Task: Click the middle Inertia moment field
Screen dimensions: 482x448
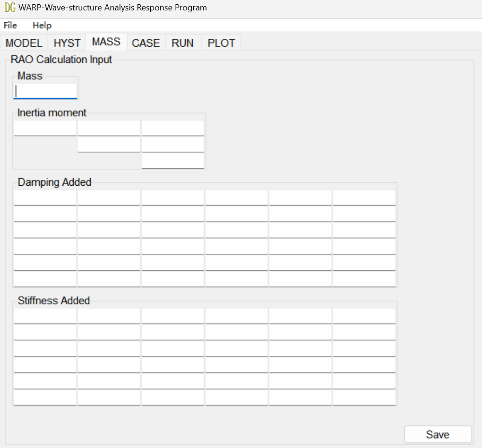Action: point(109,144)
